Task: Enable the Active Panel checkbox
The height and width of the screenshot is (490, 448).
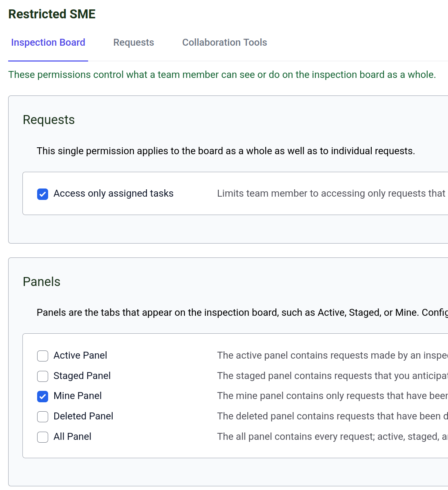Action: coord(43,356)
